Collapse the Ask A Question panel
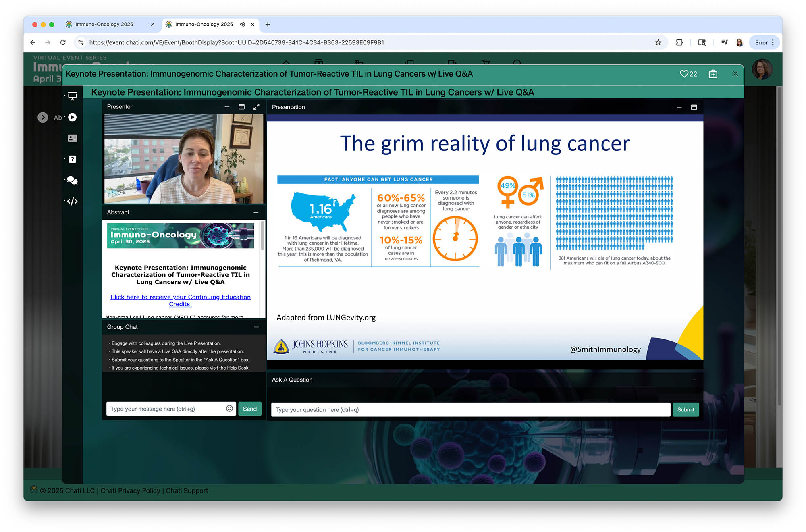 tap(694, 380)
